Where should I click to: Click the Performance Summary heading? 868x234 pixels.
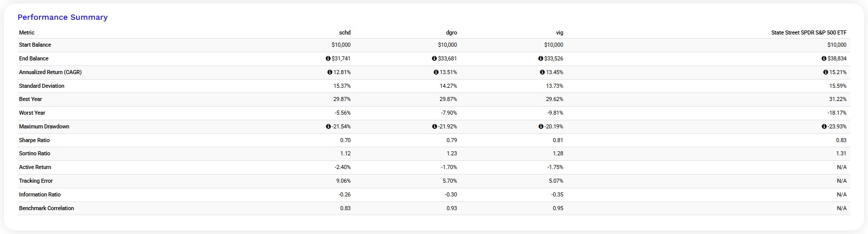(x=63, y=17)
